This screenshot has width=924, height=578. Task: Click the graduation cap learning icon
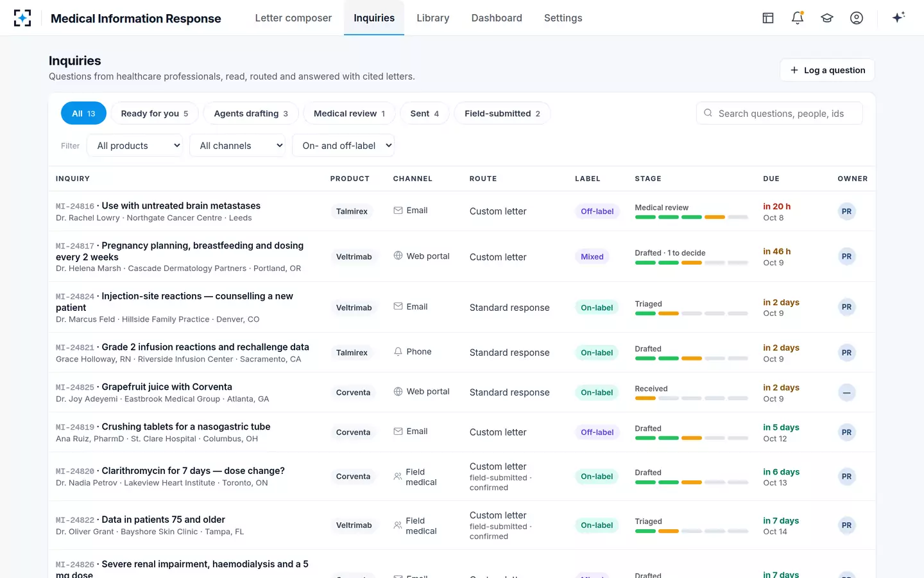827,18
